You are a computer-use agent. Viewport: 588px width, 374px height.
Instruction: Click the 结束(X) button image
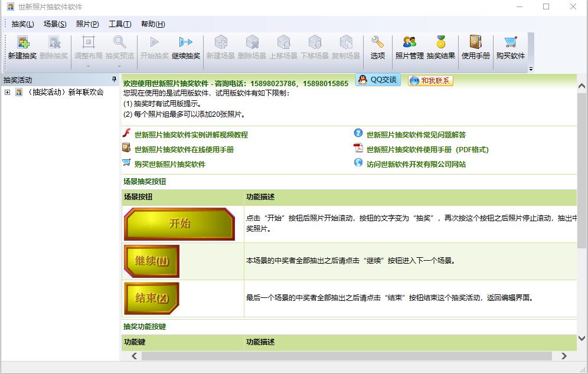point(152,298)
